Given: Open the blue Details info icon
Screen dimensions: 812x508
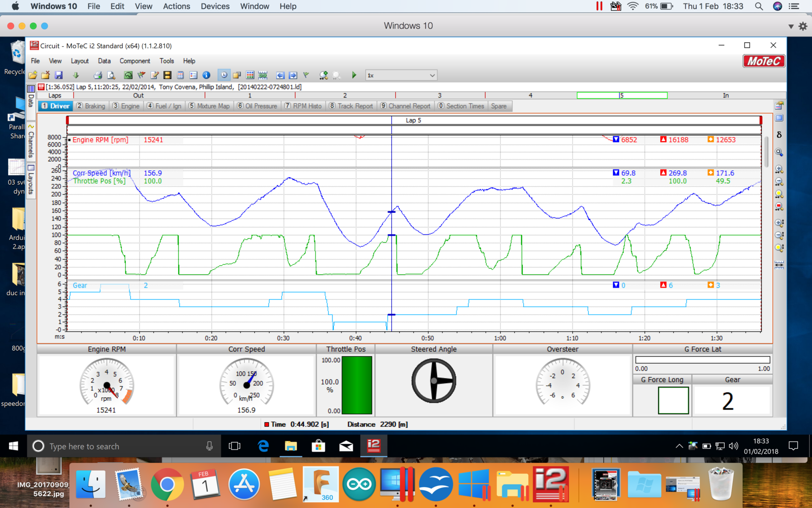Looking at the screenshot, I should pos(206,75).
